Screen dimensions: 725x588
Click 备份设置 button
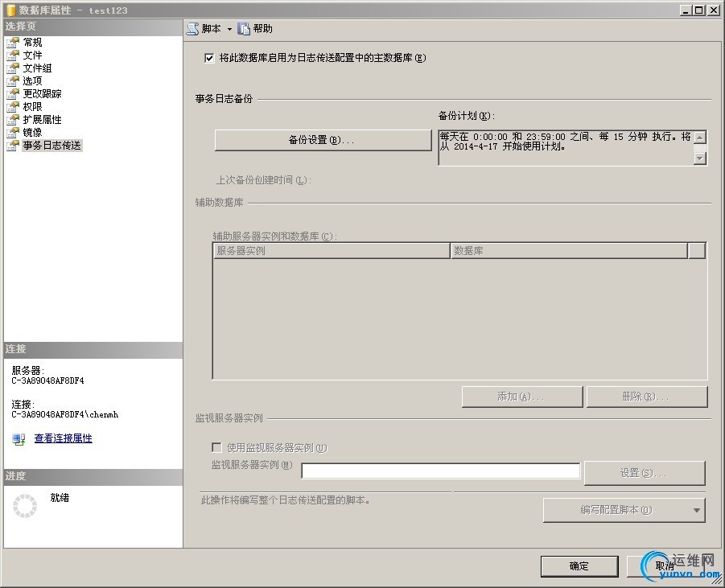tap(323, 140)
